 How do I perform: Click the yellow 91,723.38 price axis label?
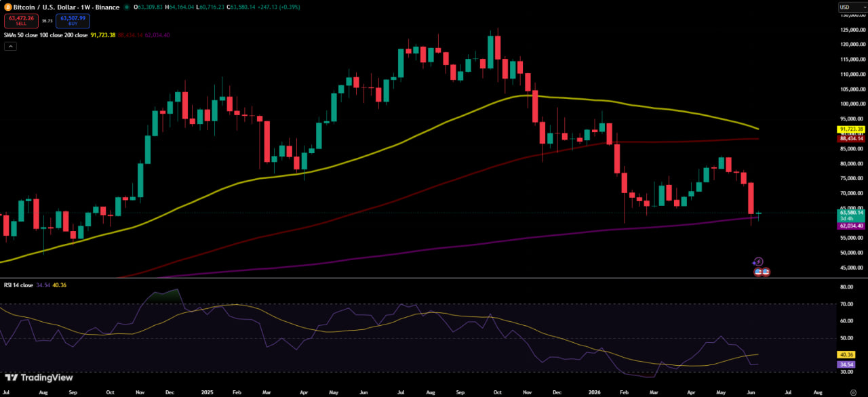851,129
